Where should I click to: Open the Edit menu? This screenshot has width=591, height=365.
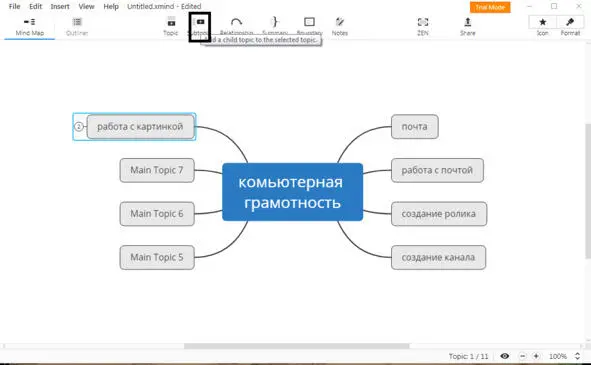click(35, 6)
